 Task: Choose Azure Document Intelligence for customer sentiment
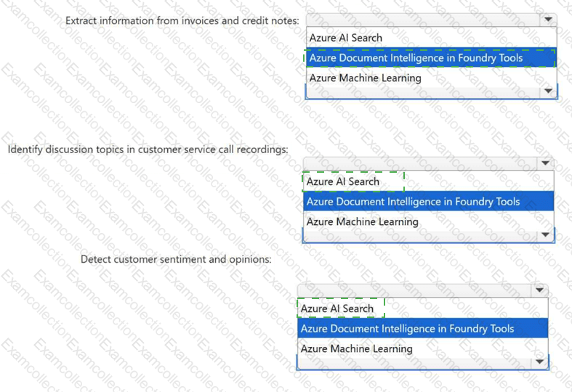pyautogui.click(x=407, y=329)
